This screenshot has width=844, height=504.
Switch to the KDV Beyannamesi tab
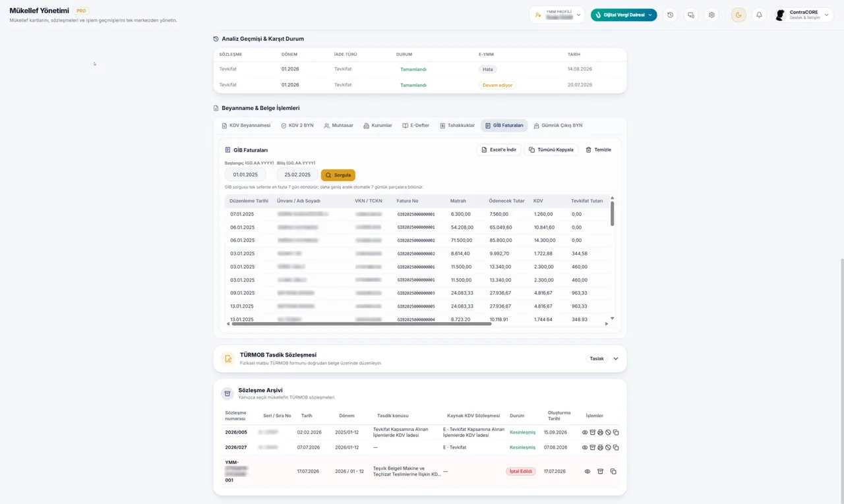pyautogui.click(x=246, y=125)
